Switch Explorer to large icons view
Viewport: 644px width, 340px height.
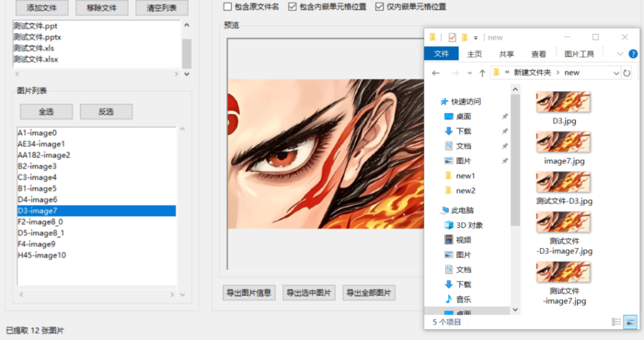630,322
